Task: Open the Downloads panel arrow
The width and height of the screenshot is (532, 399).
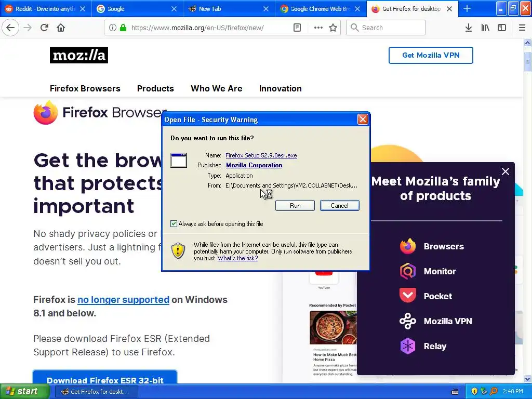Action: [469, 28]
